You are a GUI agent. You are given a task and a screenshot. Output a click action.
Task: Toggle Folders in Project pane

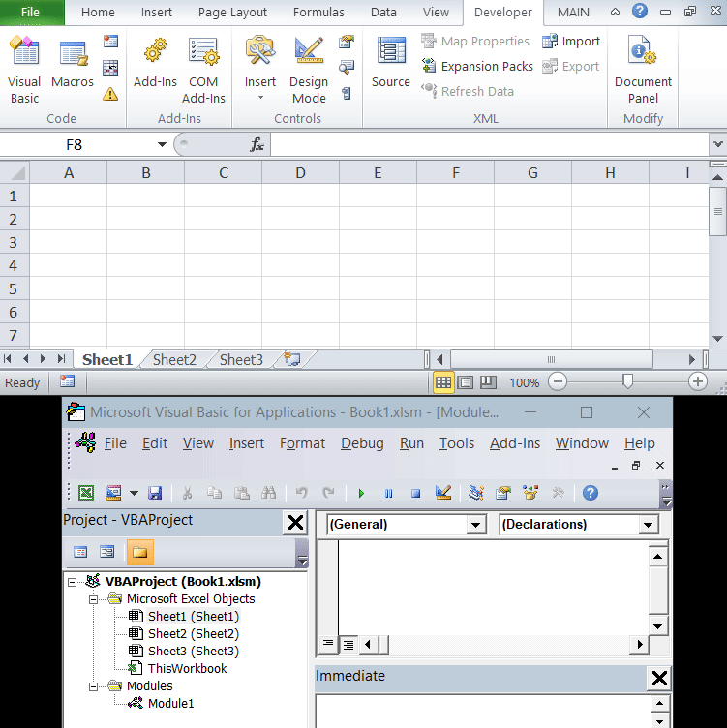pyautogui.click(x=139, y=552)
